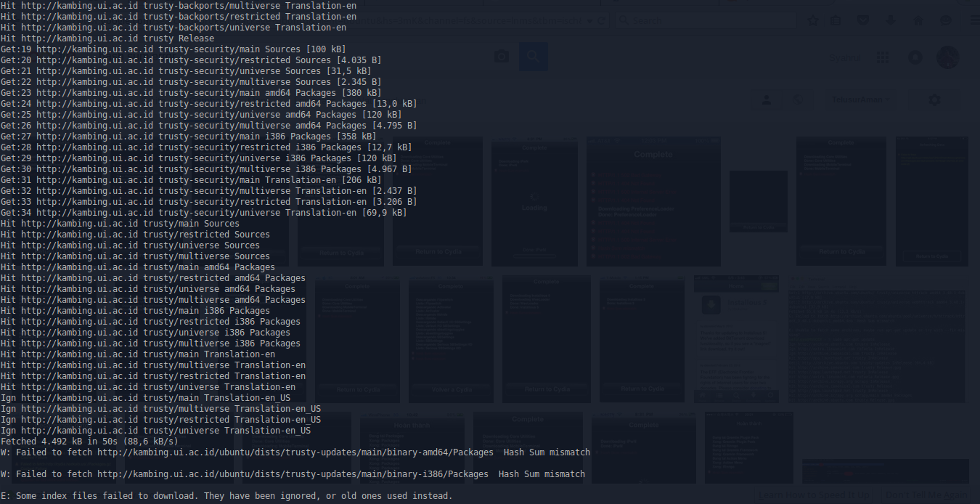980x504 pixels.
Task: Open the Google apps grid icon
Action: [x=883, y=57]
